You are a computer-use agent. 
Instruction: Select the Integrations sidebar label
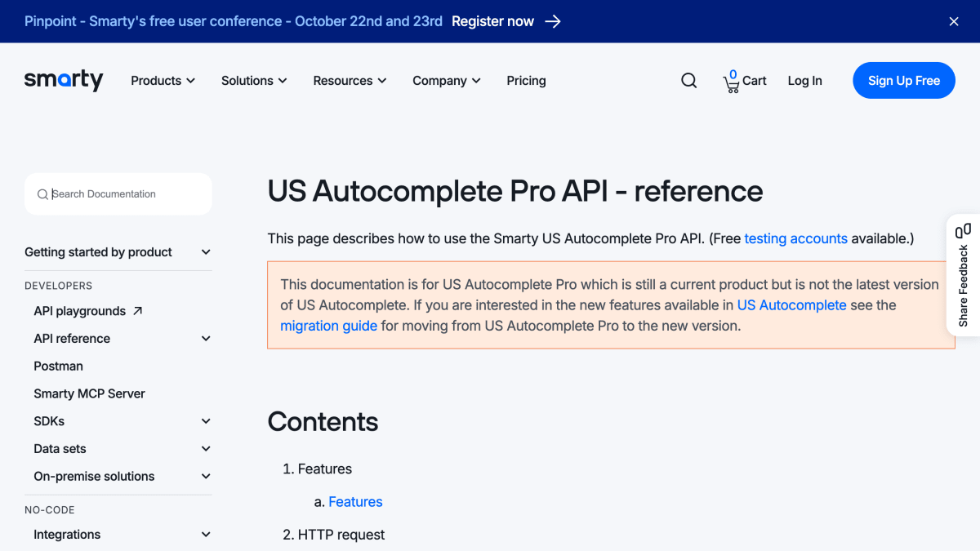pyautogui.click(x=67, y=535)
